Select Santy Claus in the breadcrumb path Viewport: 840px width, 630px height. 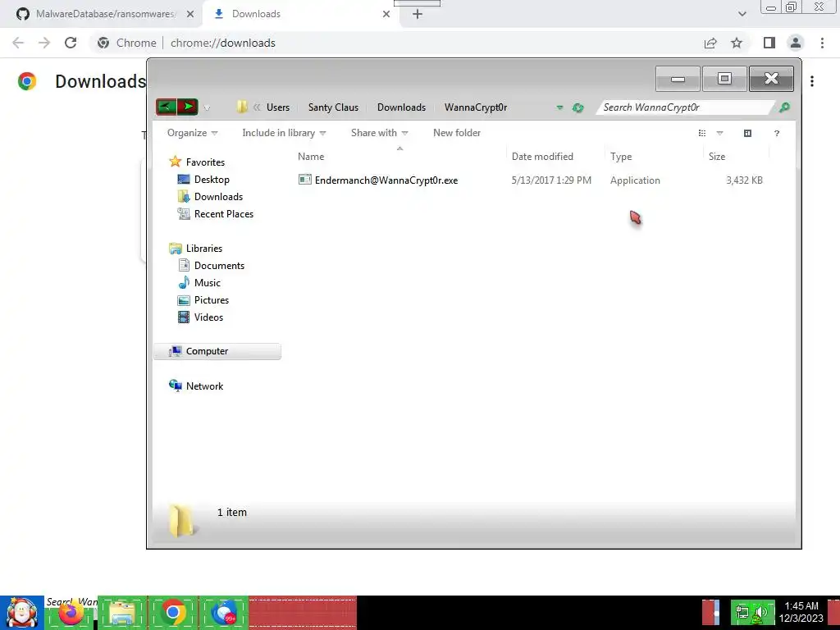(333, 107)
